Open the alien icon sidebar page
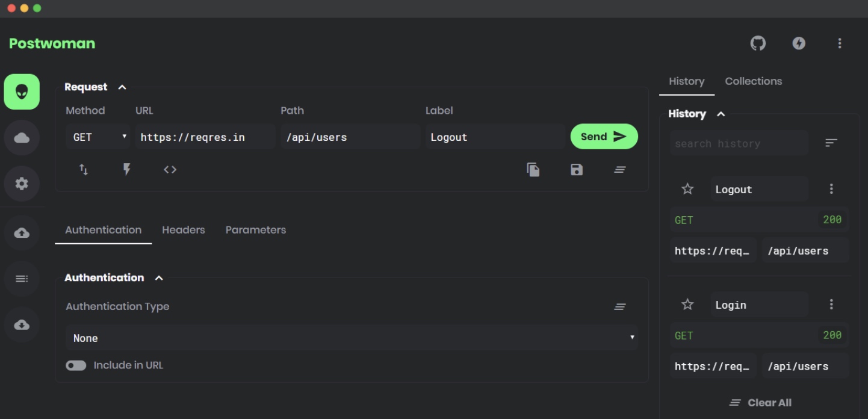Image resolution: width=868 pixels, height=419 pixels. (22, 92)
